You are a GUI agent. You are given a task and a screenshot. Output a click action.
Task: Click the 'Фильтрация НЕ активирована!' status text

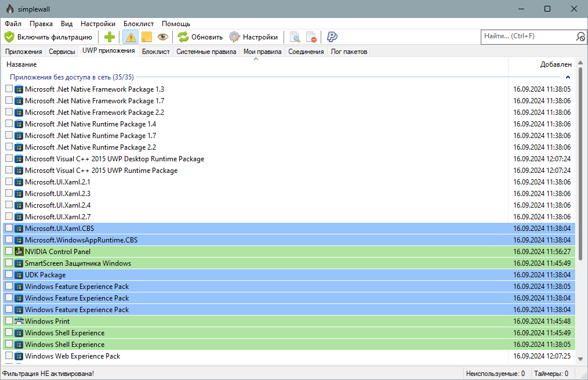click(48, 374)
